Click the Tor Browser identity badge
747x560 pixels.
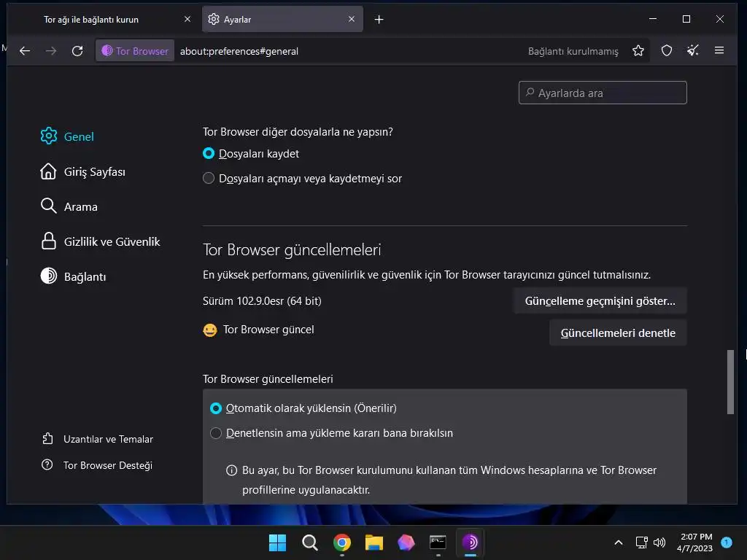(x=135, y=51)
